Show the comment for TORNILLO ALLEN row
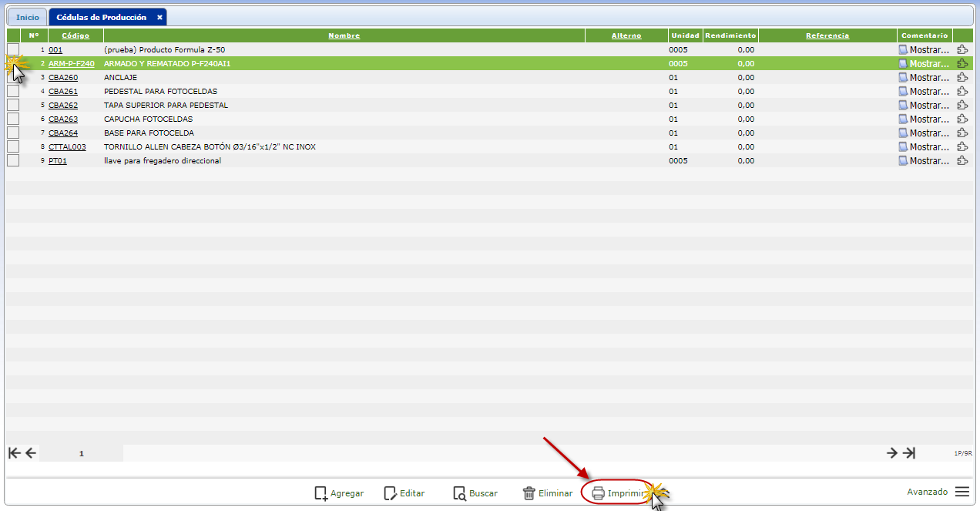Image resolution: width=980 pixels, height=511 pixels. [x=925, y=147]
